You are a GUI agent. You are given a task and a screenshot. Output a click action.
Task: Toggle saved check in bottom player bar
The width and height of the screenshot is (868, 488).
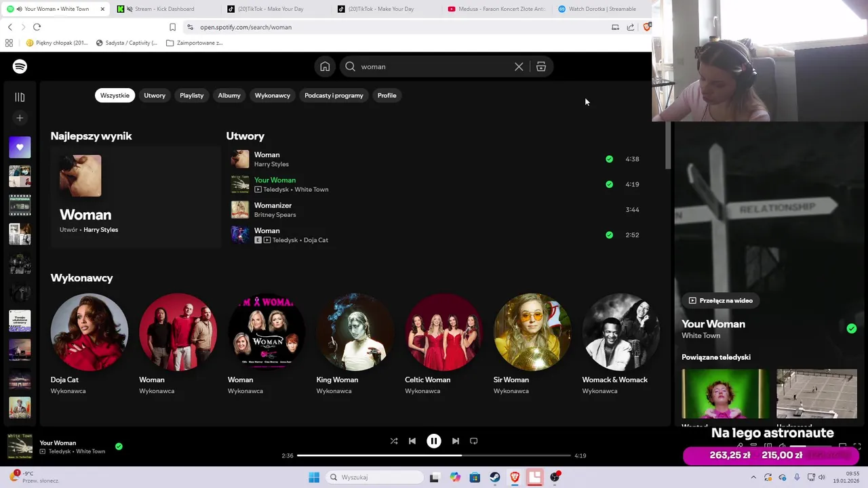pyautogui.click(x=119, y=447)
